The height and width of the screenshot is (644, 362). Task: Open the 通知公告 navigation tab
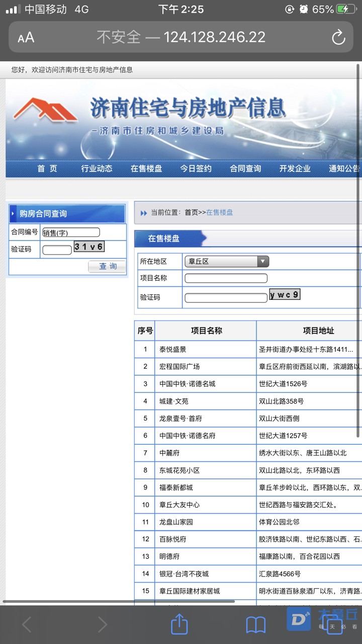click(x=345, y=169)
